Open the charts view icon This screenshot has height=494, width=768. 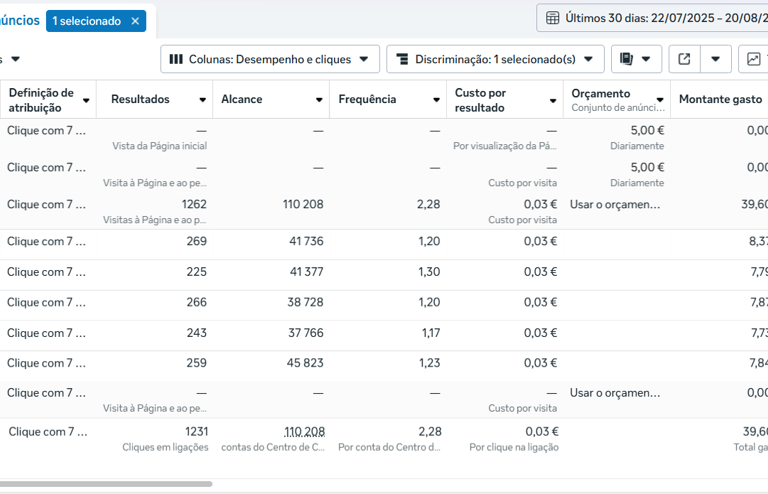(x=752, y=59)
